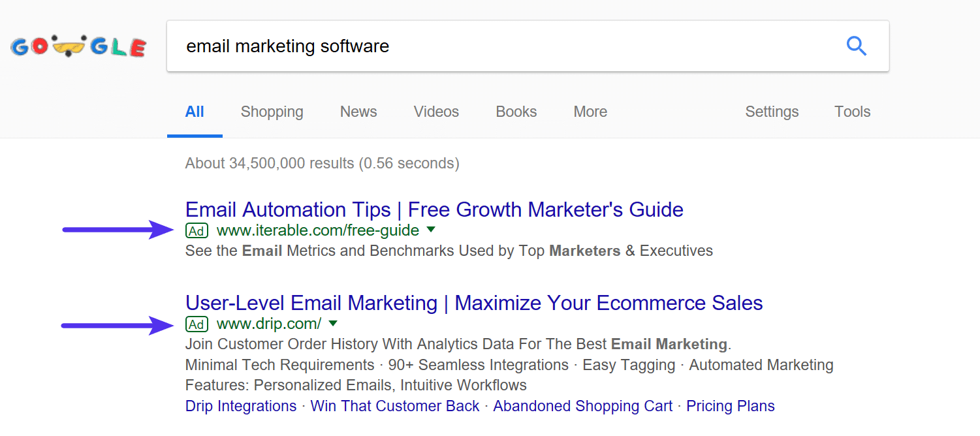The image size is (980, 436).
Task: Click the green Ad badge on iterable result
Action: point(197,230)
